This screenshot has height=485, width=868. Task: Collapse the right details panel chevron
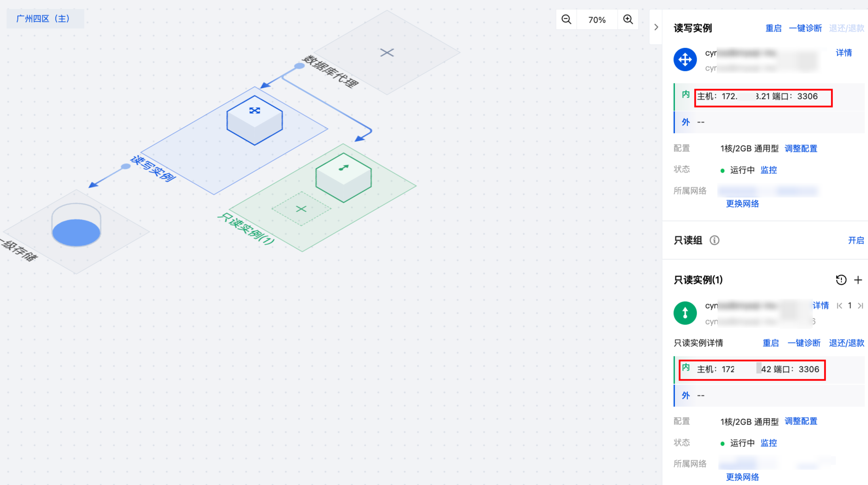pos(656,27)
